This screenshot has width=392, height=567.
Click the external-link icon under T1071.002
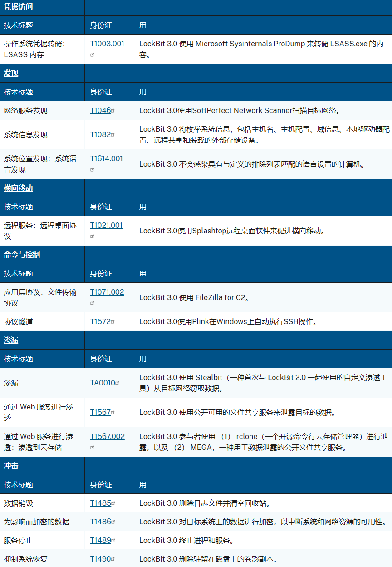pos(92,303)
